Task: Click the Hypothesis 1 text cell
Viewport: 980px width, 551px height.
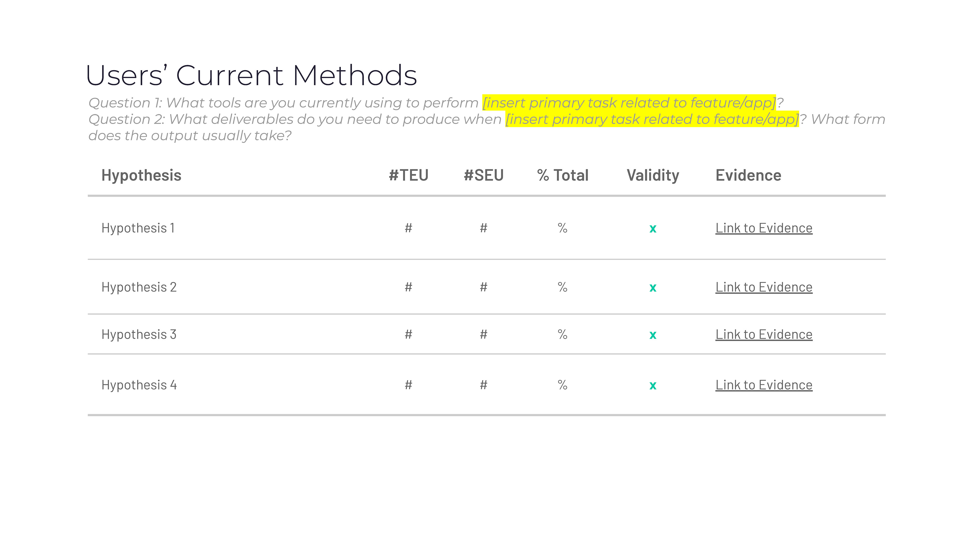Action: pos(138,228)
